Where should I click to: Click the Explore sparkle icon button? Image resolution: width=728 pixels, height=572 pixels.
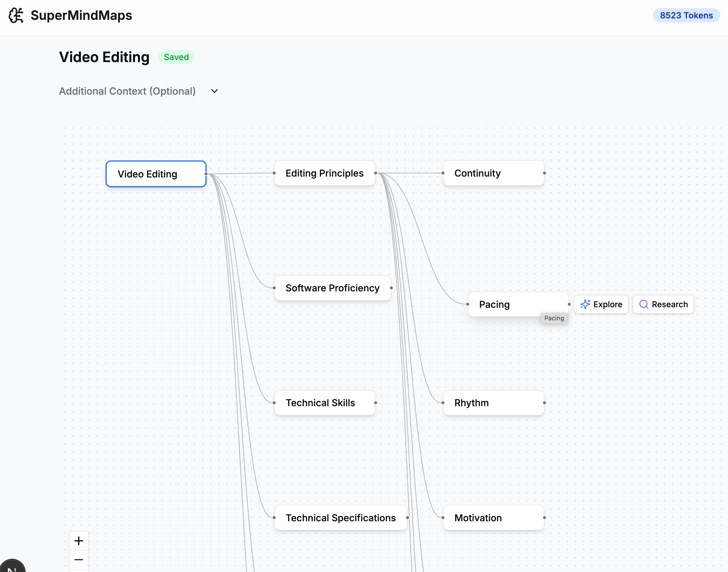coord(601,304)
